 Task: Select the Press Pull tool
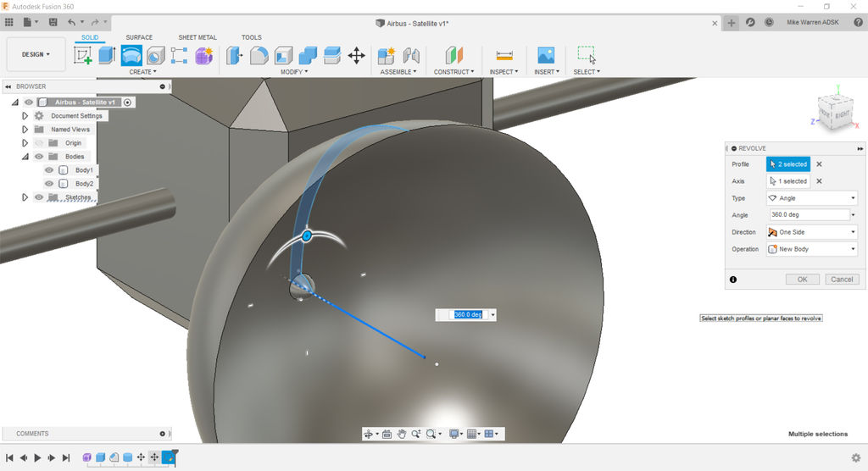tap(235, 55)
